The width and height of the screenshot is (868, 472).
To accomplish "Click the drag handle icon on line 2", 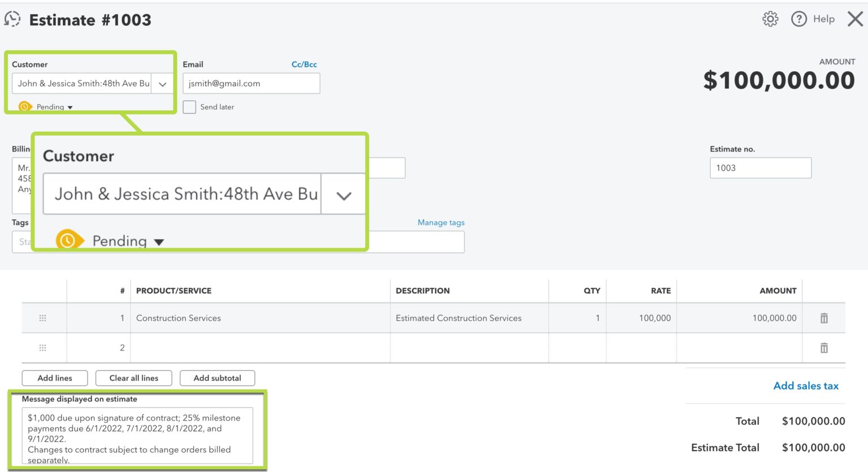I will tap(42, 347).
